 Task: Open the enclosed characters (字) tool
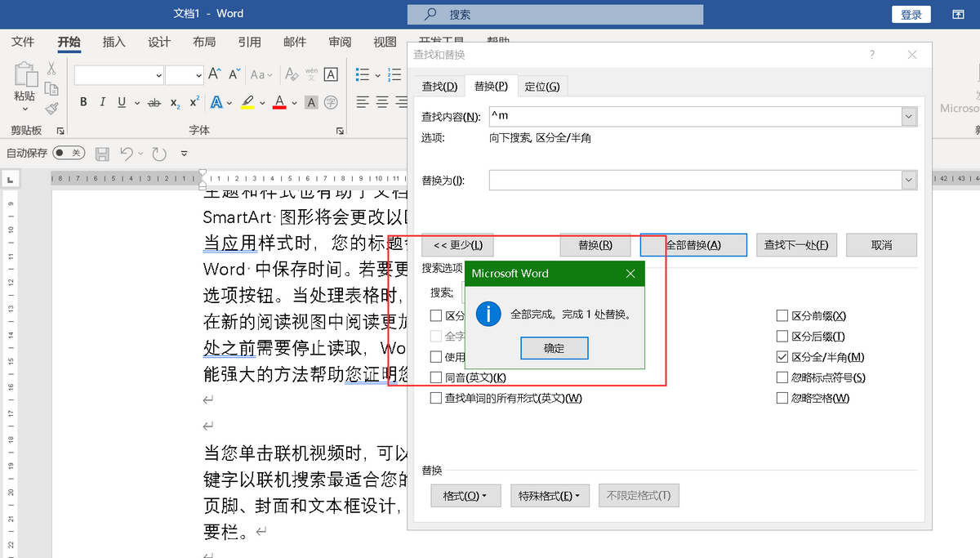pyautogui.click(x=331, y=103)
